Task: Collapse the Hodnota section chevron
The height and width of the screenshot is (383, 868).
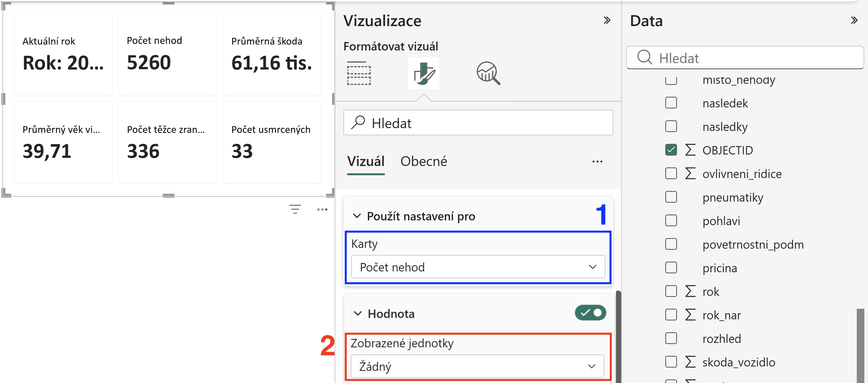Action: pyautogui.click(x=358, y=314)
